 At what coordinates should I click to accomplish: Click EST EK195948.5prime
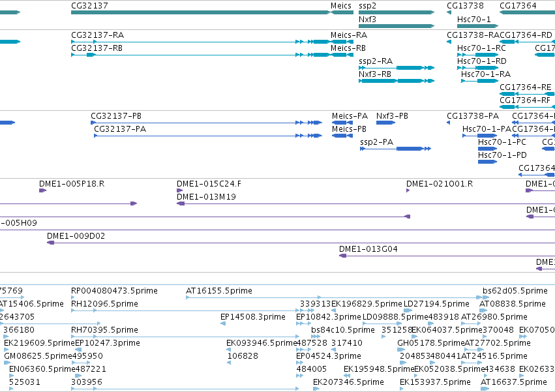click(379, 369)
